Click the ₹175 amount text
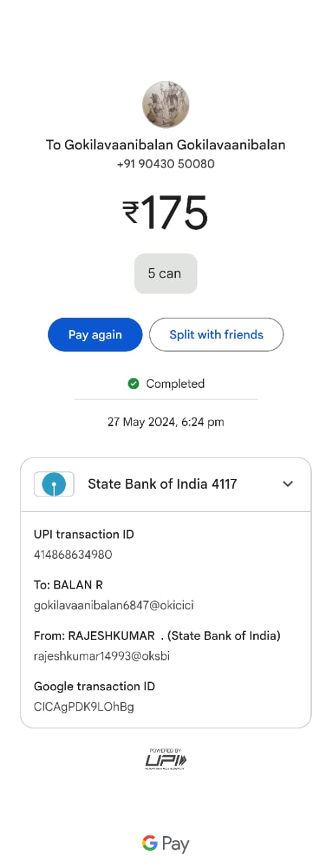332x868 pixels. tap(166, 212)
